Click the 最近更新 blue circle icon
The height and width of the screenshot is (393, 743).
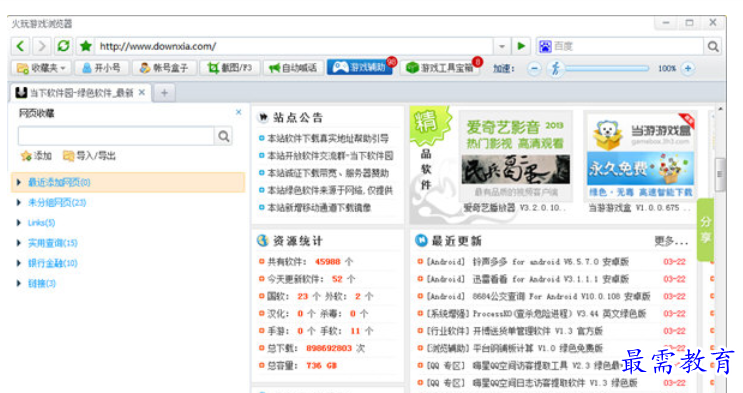(x=421, y=241)
